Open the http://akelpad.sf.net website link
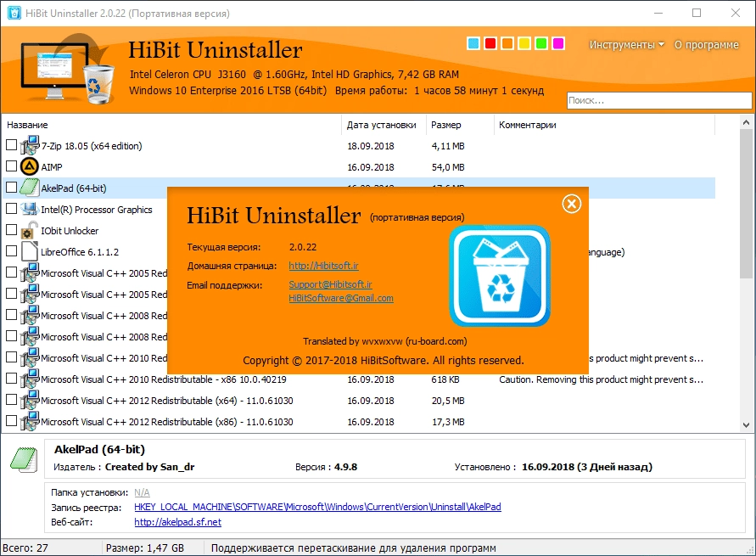Image resolution: width=756 pixels, height=556 pixels. [178, 522]
